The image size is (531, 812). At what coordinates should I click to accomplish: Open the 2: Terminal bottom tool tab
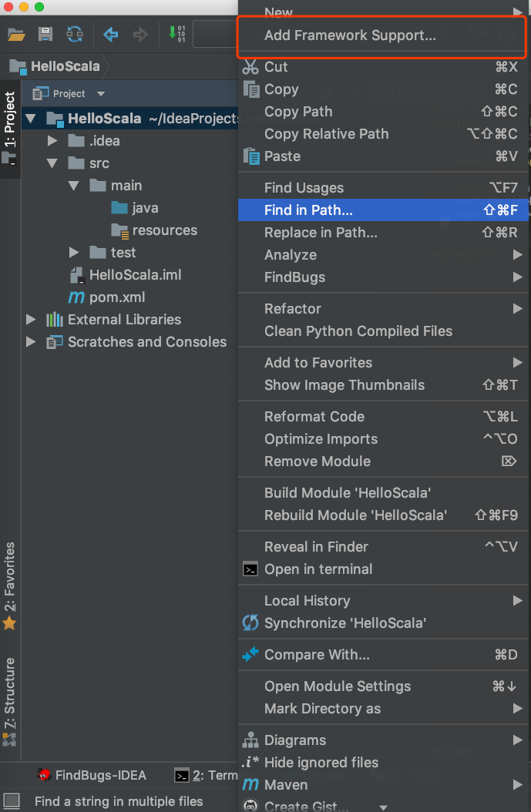207,775
